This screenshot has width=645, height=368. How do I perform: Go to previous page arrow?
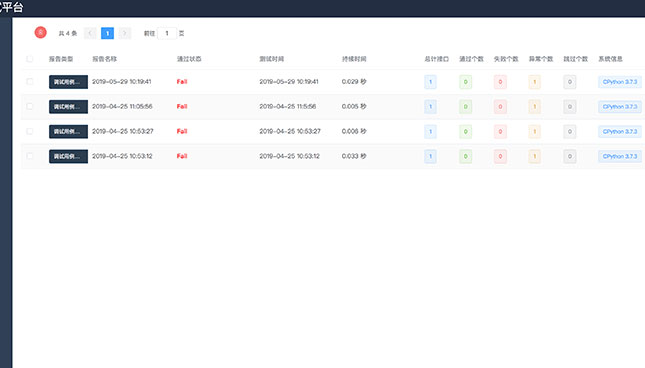click(90, 33)
